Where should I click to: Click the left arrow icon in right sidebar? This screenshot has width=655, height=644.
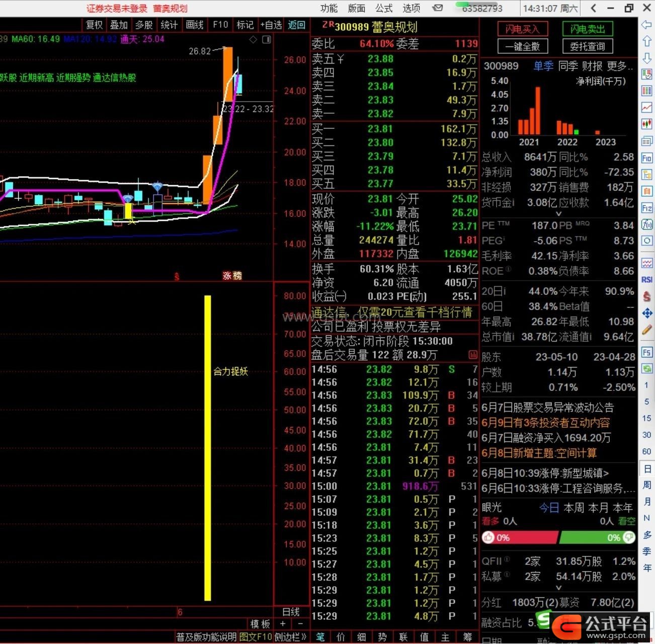pyautogui.click(x=647, y=25)
